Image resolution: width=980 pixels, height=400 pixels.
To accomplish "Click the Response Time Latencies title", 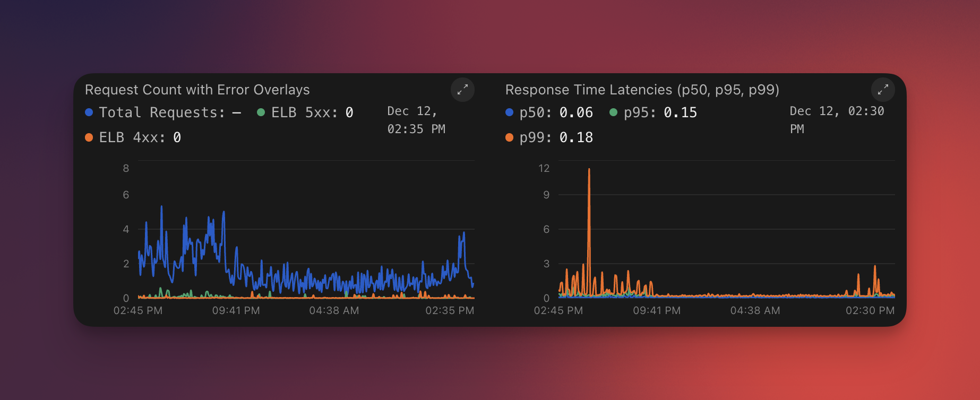I will pos(642,90).
